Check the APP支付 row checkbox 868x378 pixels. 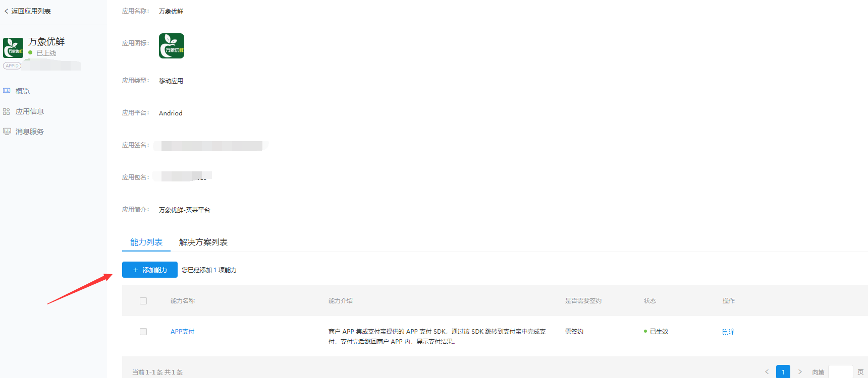point(143,332)
